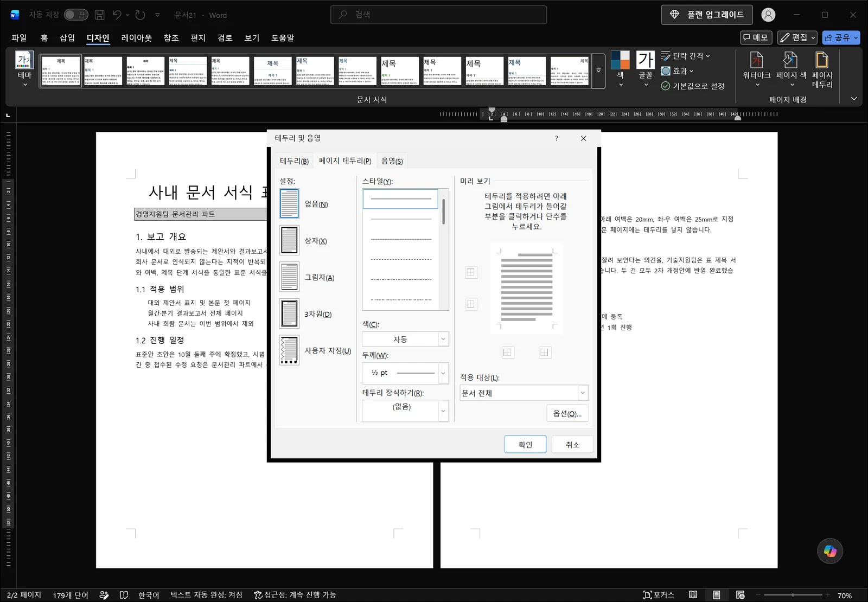This screenshot has width=868, height=602.
Task: Open the 효과 (Effects) menu
Action: point(678,71)
